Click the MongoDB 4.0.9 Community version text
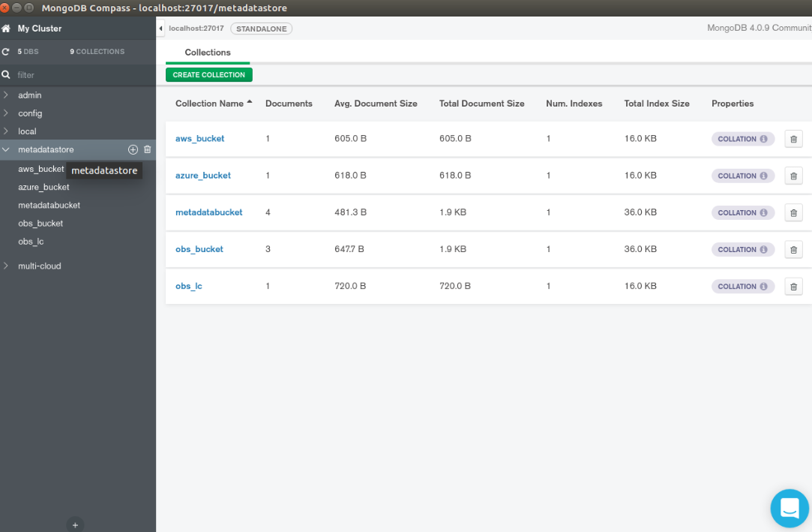 (x=760, y=28)
